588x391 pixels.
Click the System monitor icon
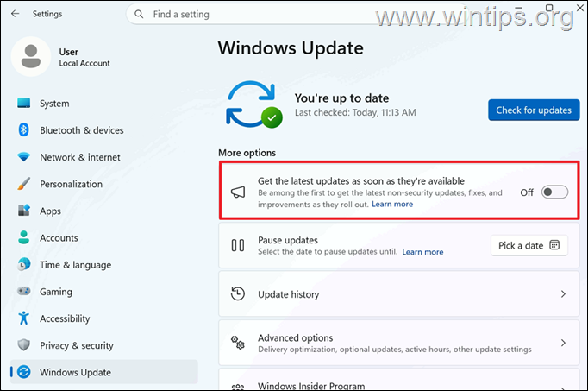23,104
